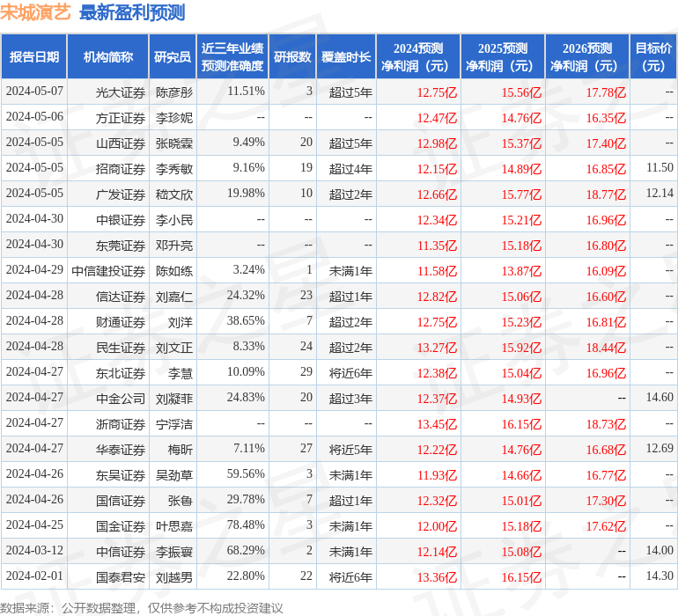
Task: Click 2026 forecast value 17.78亿
Action: (x=606, y=92)
